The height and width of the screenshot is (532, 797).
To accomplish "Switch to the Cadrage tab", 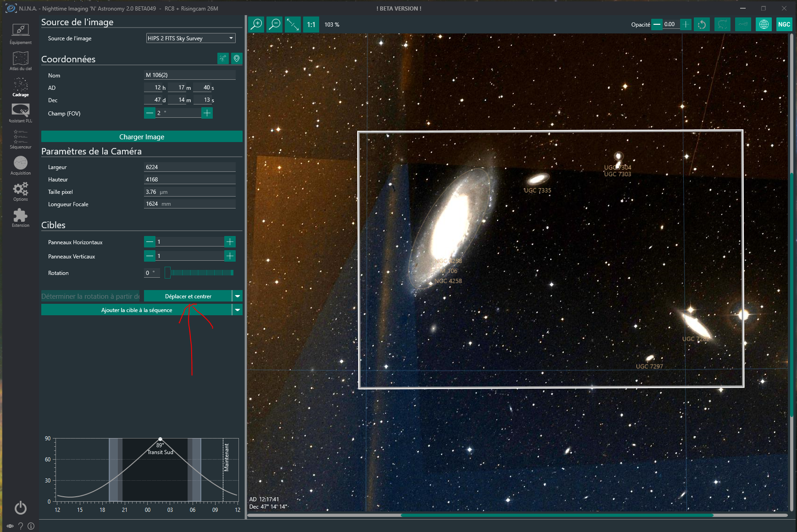I will [x=21, y=87].
